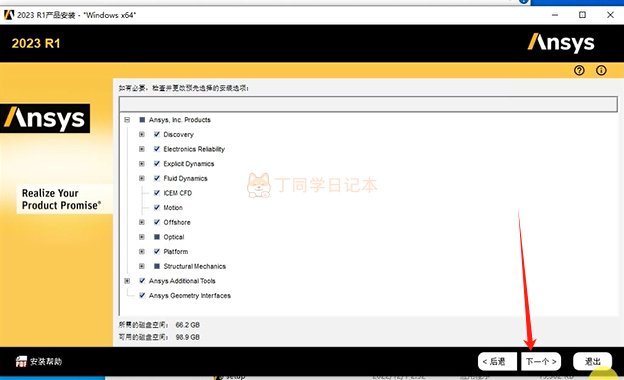
Task: Uncheck the Platform checkbox
Action: [157, 251]
